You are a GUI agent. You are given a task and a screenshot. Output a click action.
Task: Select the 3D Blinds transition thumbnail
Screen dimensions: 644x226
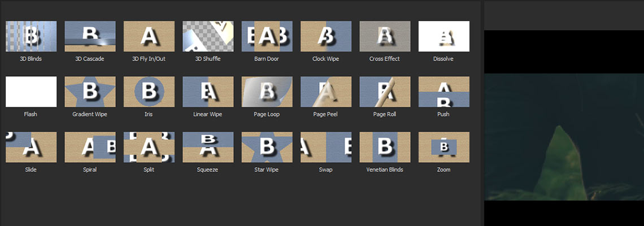point(31,36)
